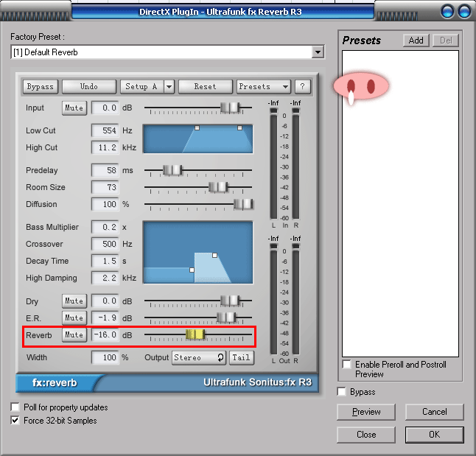Click the Low Cut handle in filter graph
The image size is (476, 456).
tap(197, 128)
